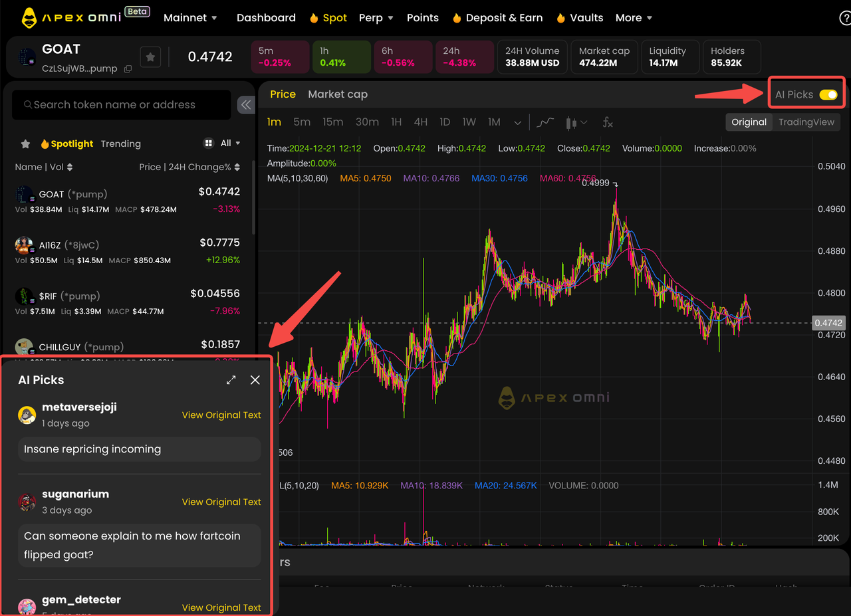Viewport: 851px width, 616px height.
Task: Switch chart to line chart style
Action: point(545,122)
